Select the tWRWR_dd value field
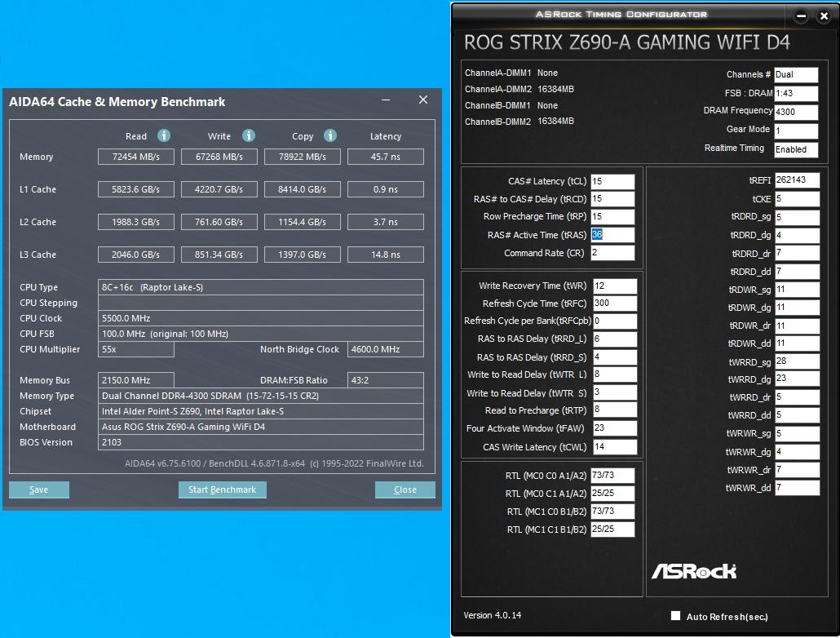This screenshot has height=638, width=840. tap(797, 488)
